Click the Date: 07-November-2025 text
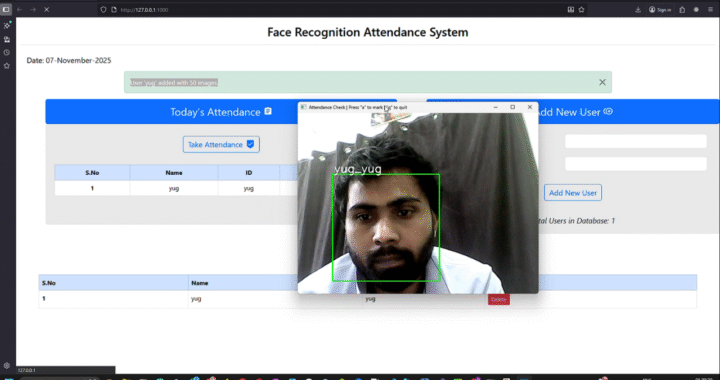The height and width of the screenshot is (380, 720). coord(69,60)
